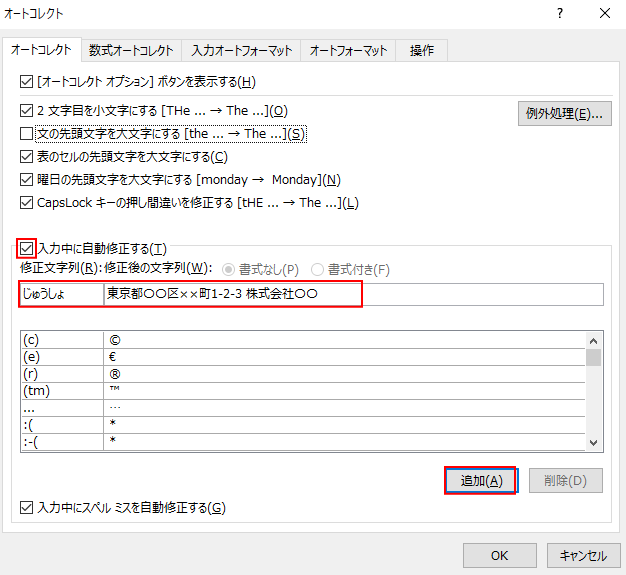Open the 入力オートフォーマット tab
626x575 pixels.
[x=242, y=51]
